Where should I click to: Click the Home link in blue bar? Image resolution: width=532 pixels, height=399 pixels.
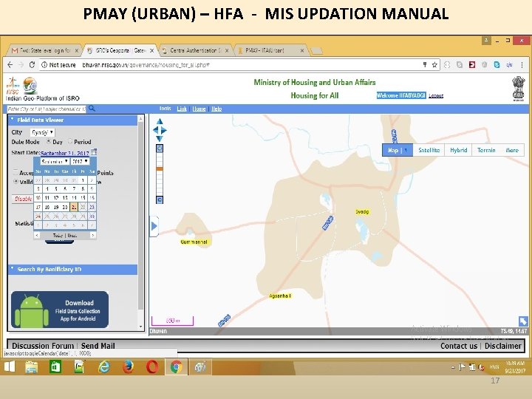point(199,109)
